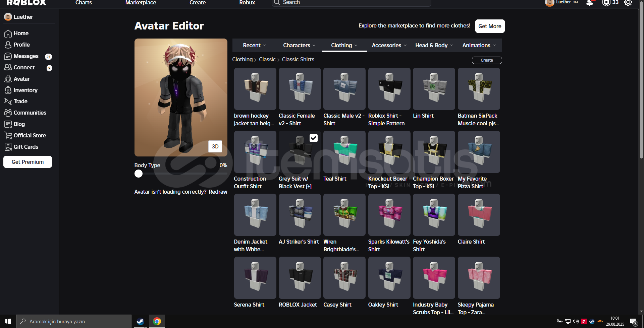Expand the Clothing dropdown
The image size is (644, 328).
click(344, 45)
